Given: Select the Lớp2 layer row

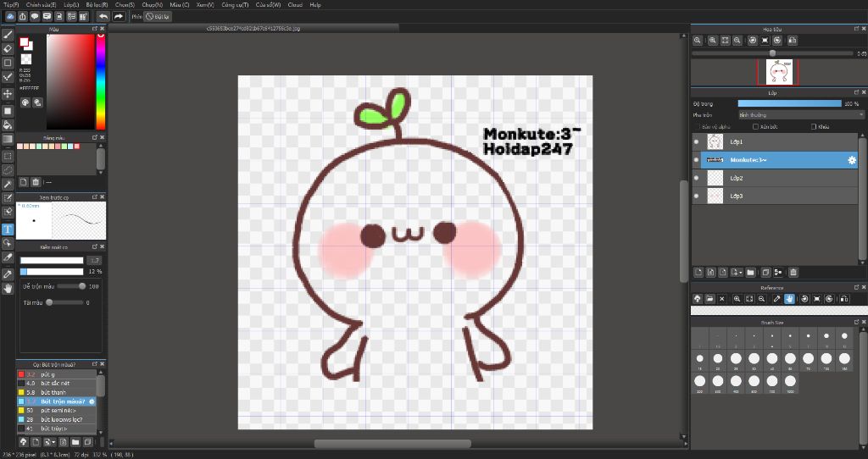Looking at the screenshot, I should (x=775, y=178).
